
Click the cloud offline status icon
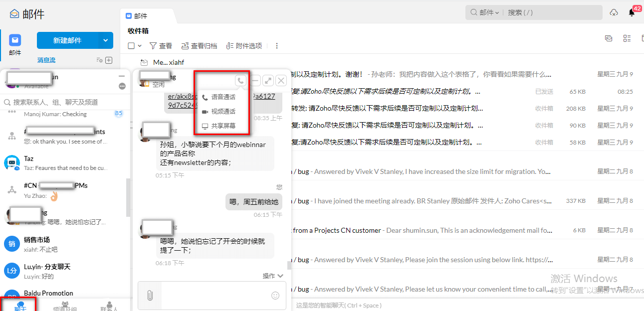click(x=614, y=12)
